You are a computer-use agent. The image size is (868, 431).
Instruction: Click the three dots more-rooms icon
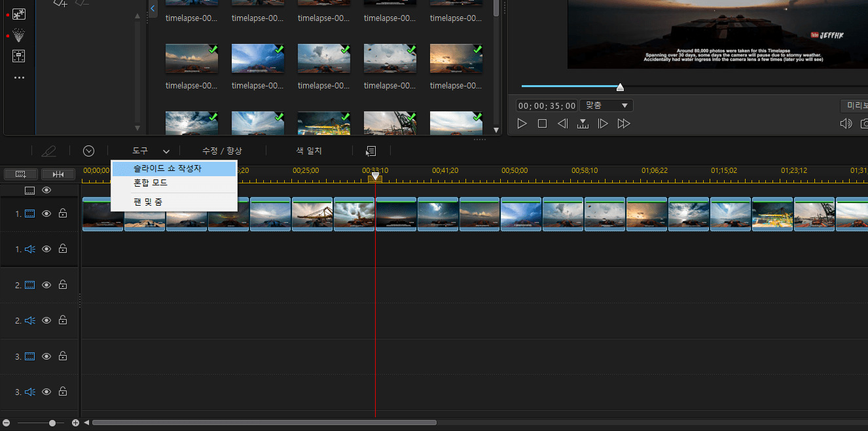(19, 77)
